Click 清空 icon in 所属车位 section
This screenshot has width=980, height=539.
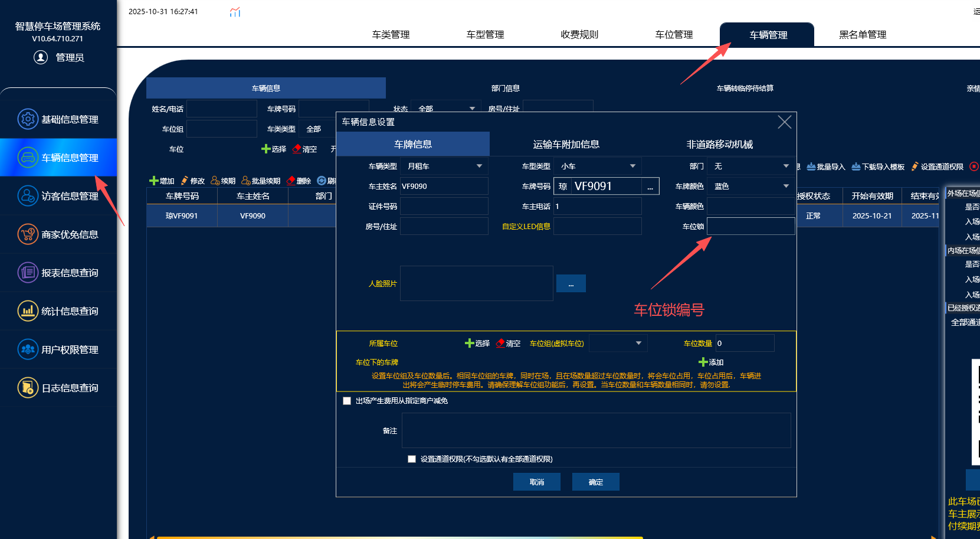tap(501, 343)
